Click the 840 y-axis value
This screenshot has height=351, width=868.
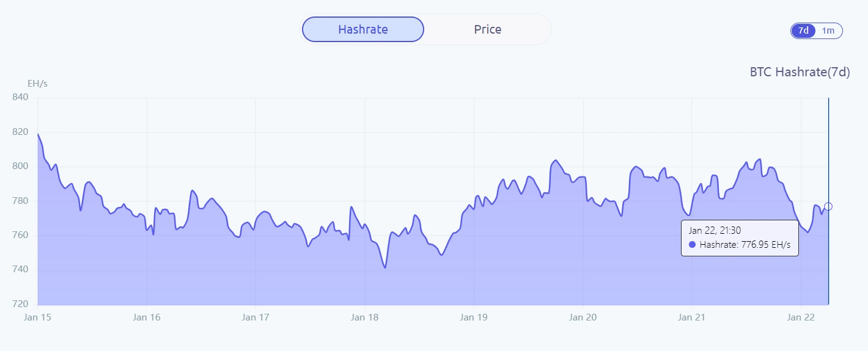20,98
